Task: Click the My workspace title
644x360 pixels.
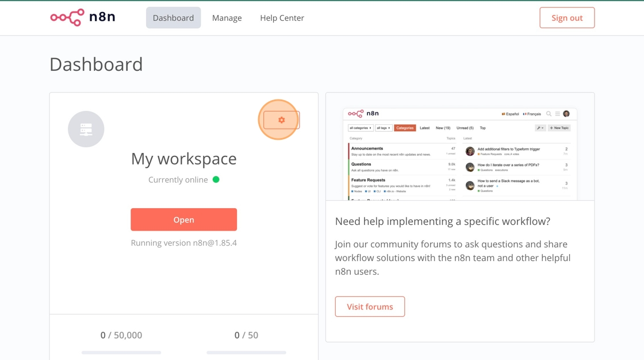Action: click(183, 159)
